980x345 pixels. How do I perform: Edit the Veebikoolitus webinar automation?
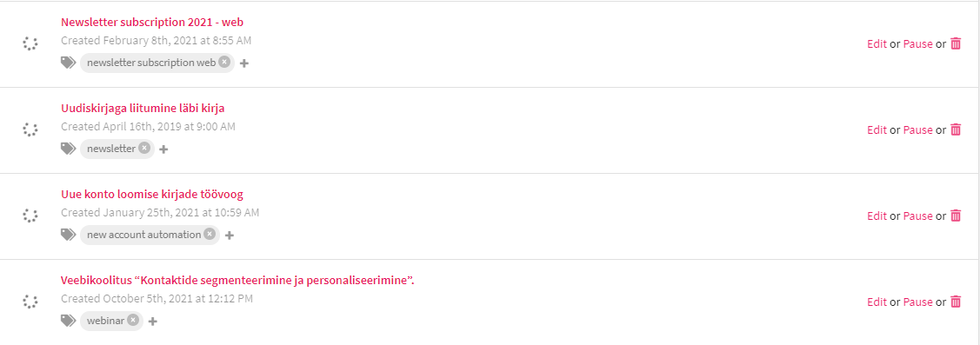[x=877, y=302]
